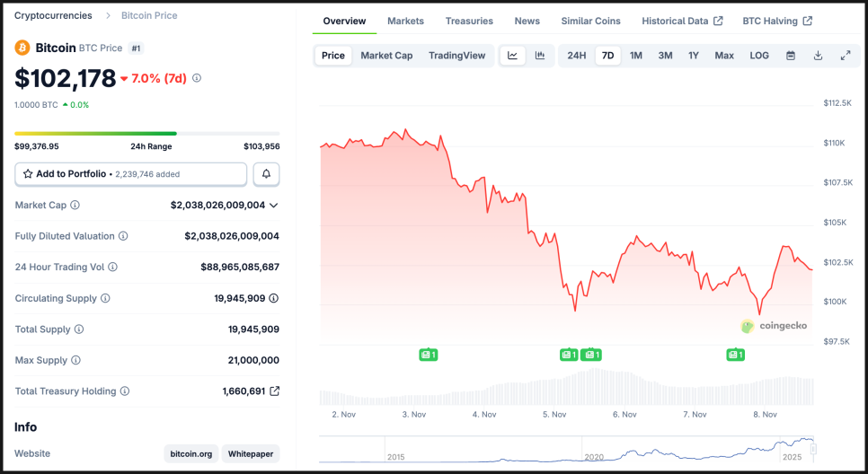868x474 pixels.
Task: Toggle the LOG scale on the chart
Action: [759, 56]
